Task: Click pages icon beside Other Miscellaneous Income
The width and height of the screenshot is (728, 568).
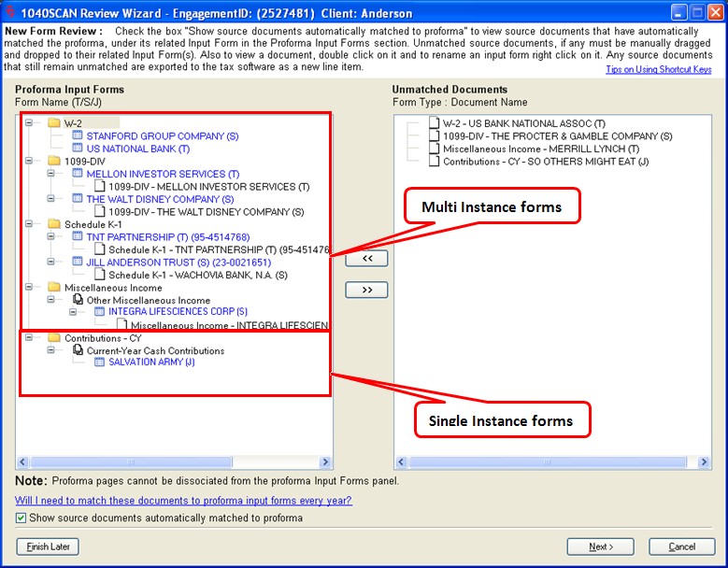Action: coord(78,299)
